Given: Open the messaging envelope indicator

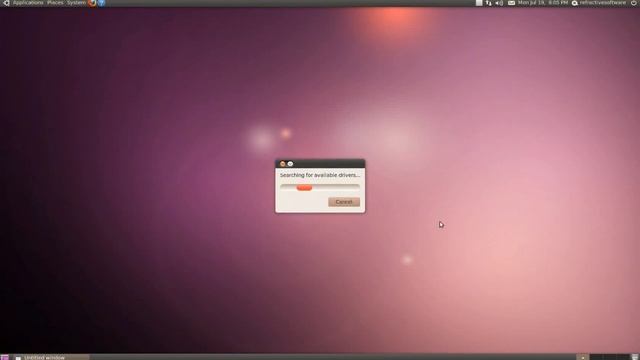Looking at the screenshot, I should (511, 3).
